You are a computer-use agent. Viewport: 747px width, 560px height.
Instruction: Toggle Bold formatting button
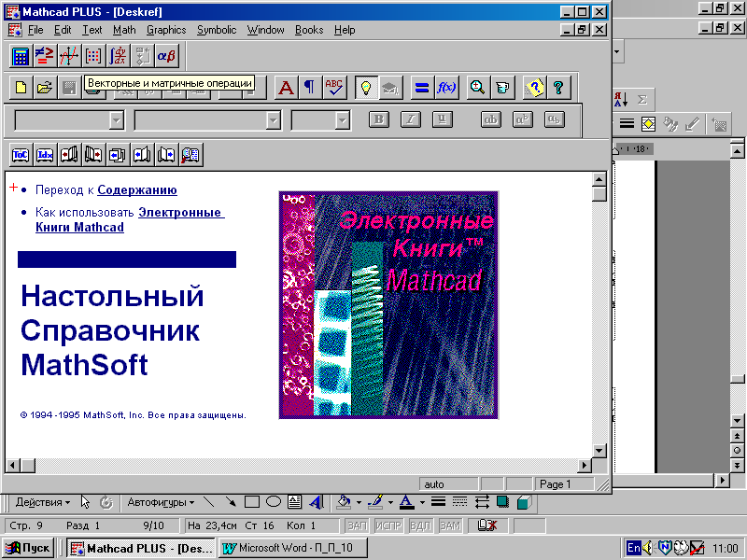pyautogui.click(x=379, y=119)
